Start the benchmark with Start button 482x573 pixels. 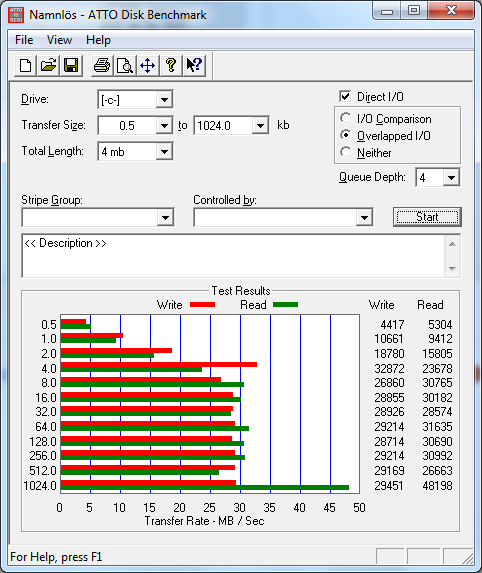point(427,217)
